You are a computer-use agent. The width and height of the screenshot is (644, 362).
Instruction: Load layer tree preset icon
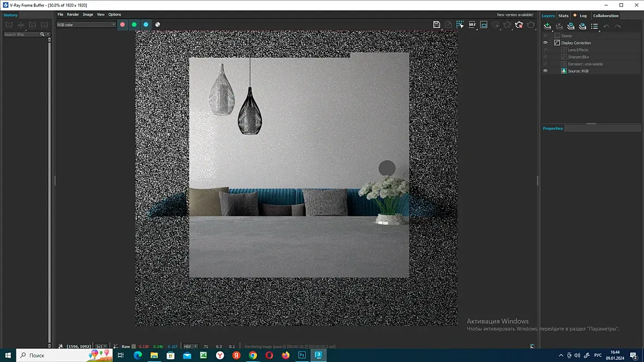[x=582, y=26]
